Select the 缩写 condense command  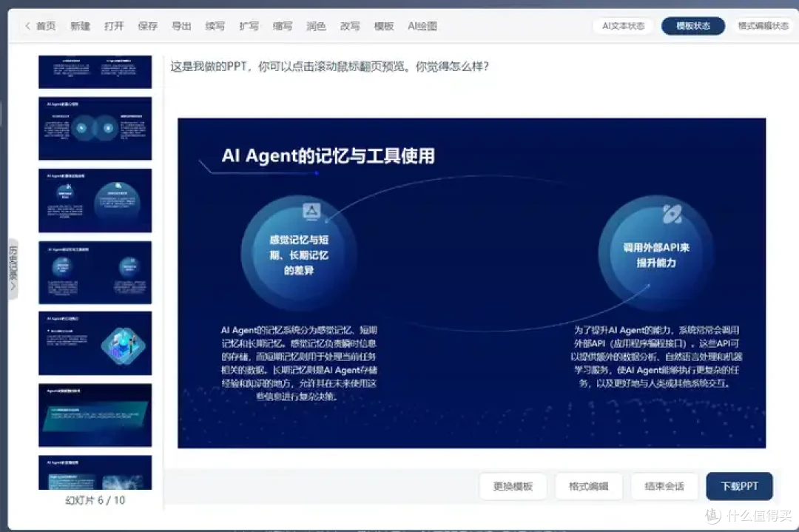click(283, 26)
